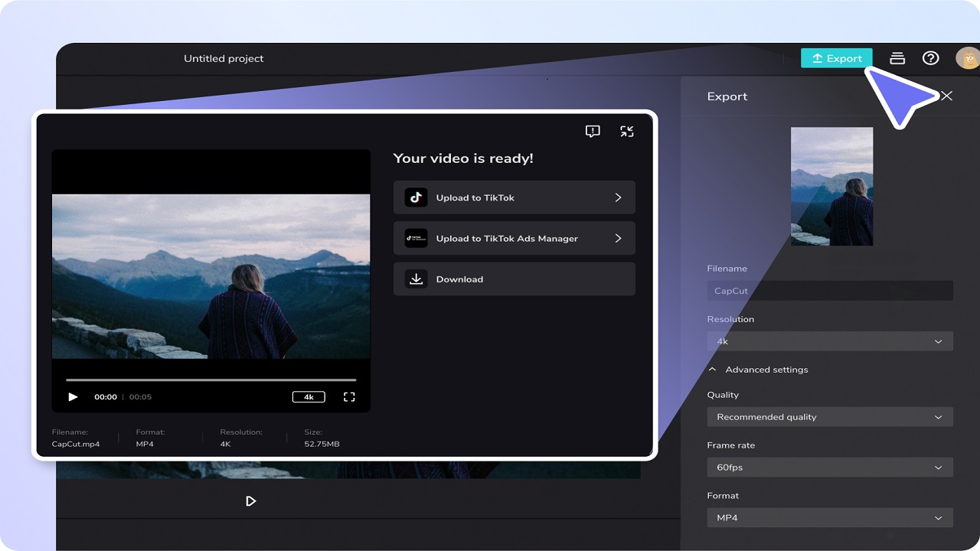Click the layout panel icon beside Help
The width and height of the screenshot is (980, 551).
[897, 57]
